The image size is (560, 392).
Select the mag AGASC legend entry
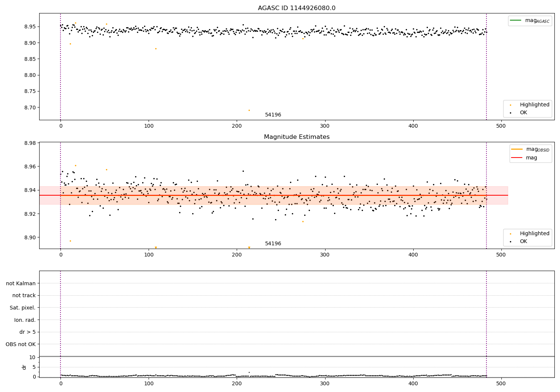(x=530, y=21)
